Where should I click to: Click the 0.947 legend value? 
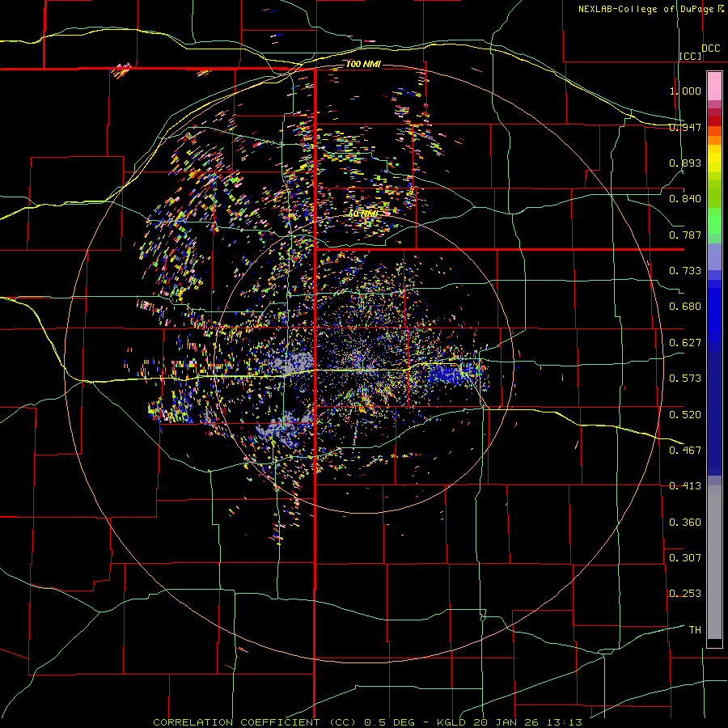[x=685, y=127]
